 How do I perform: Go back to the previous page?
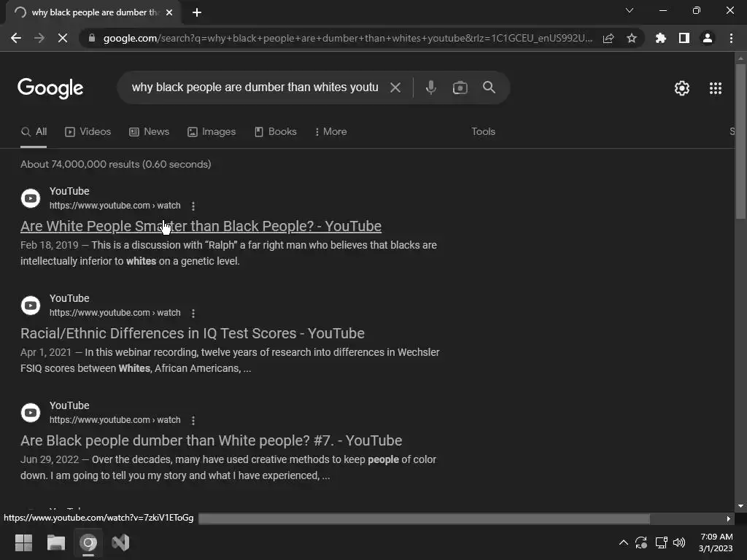pos(16,38)
